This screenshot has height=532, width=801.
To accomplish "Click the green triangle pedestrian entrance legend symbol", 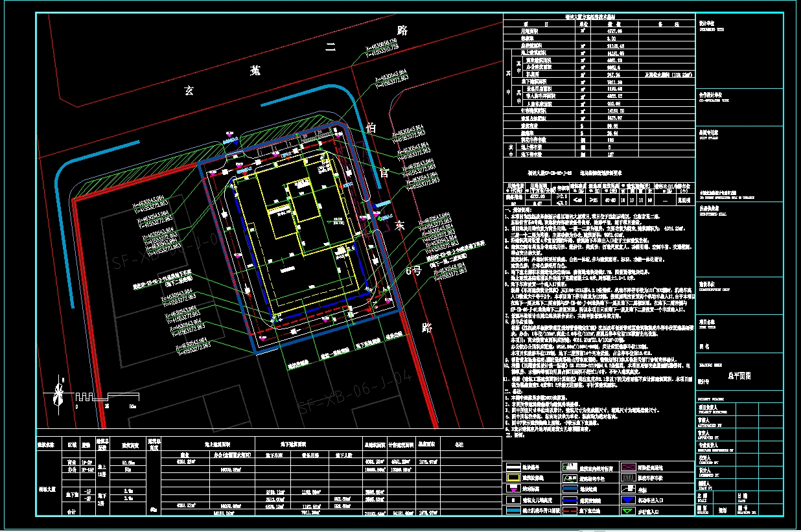I will coord(629,511).
